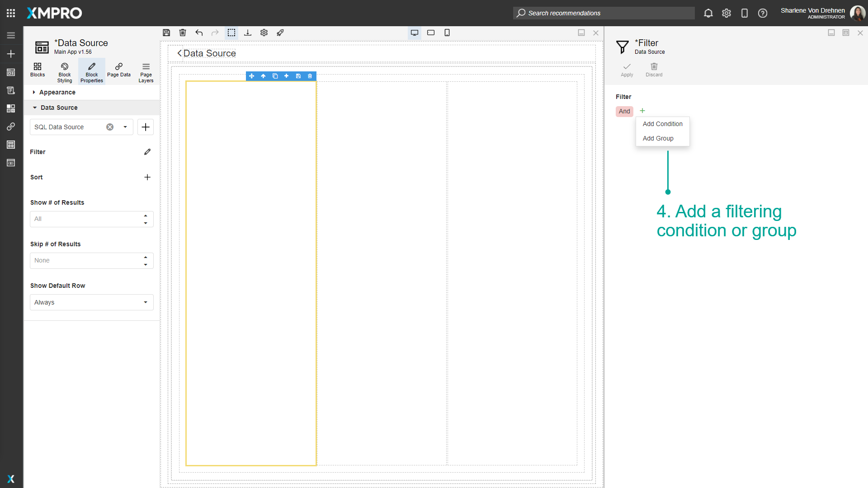The height and width of the screenshot is (488, 868).
Task: Open the Page Layers panel
Action: (146, 71)
